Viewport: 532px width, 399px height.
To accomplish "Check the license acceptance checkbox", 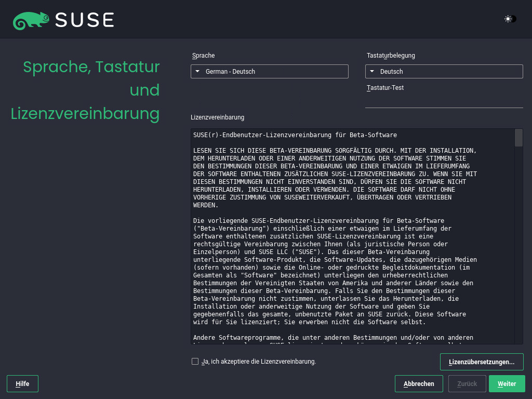I will point(195,362).
